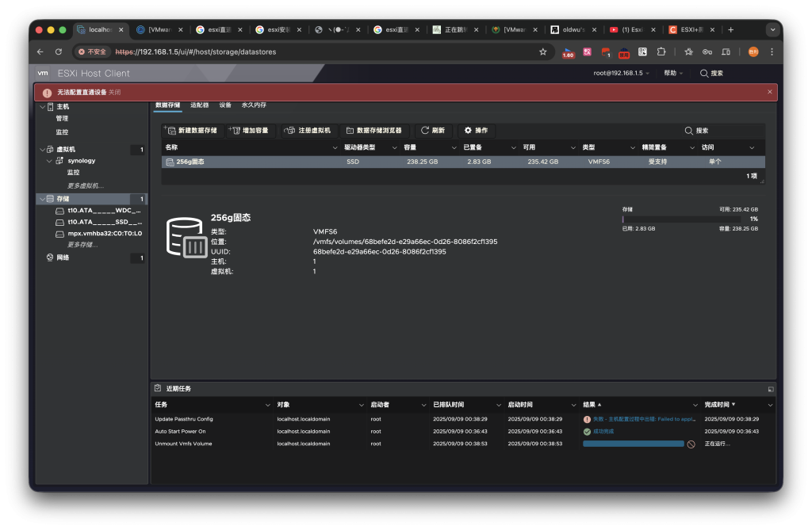Collapse the 主机 (Host) tree node
The image size is (812, 530).
tap(42, 106)
